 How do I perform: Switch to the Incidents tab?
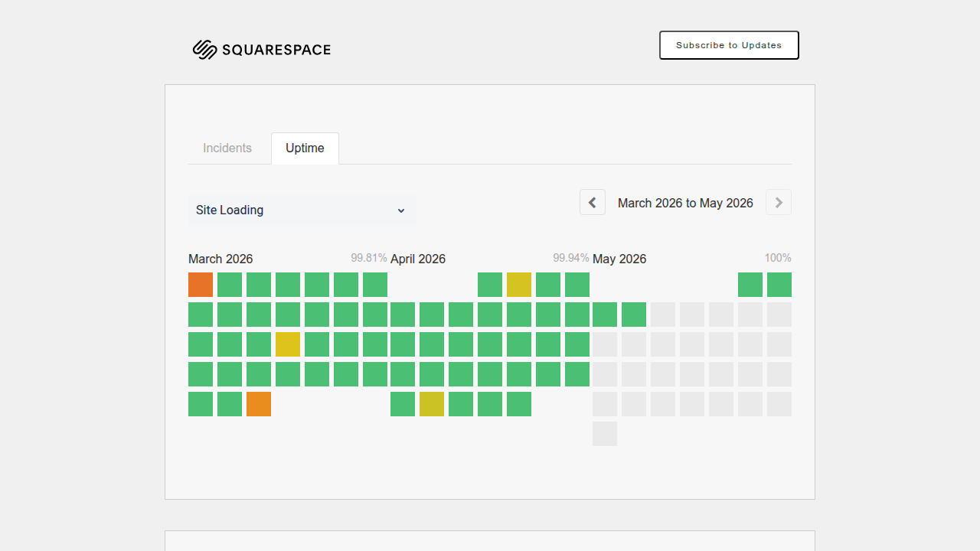click(x=227, y=148)
